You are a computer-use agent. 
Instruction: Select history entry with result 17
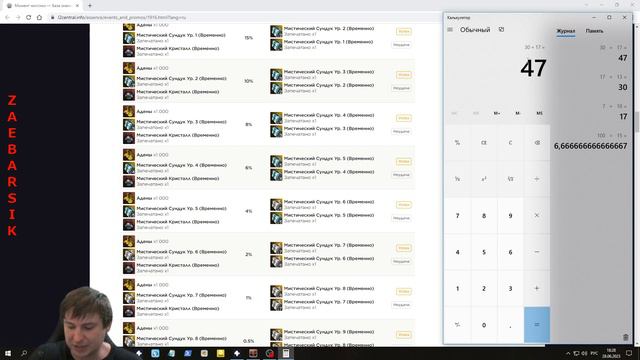[591, 112]
